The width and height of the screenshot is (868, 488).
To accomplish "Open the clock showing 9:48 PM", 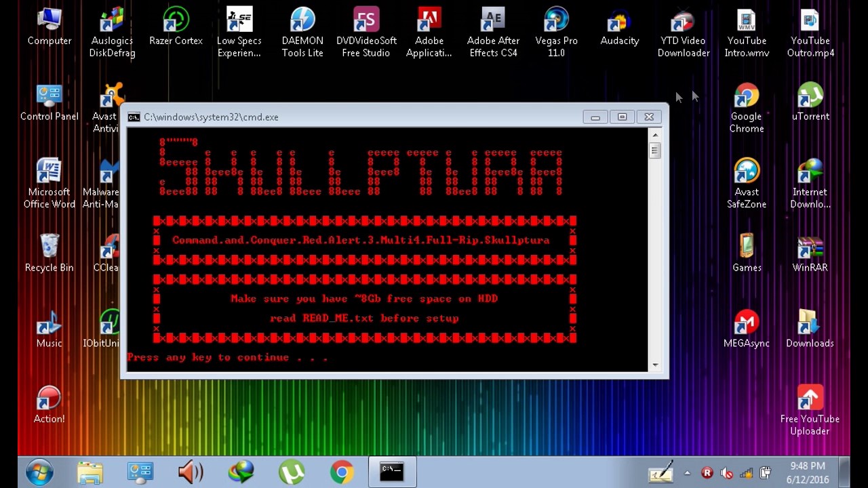I will click(x=808, y=472).
